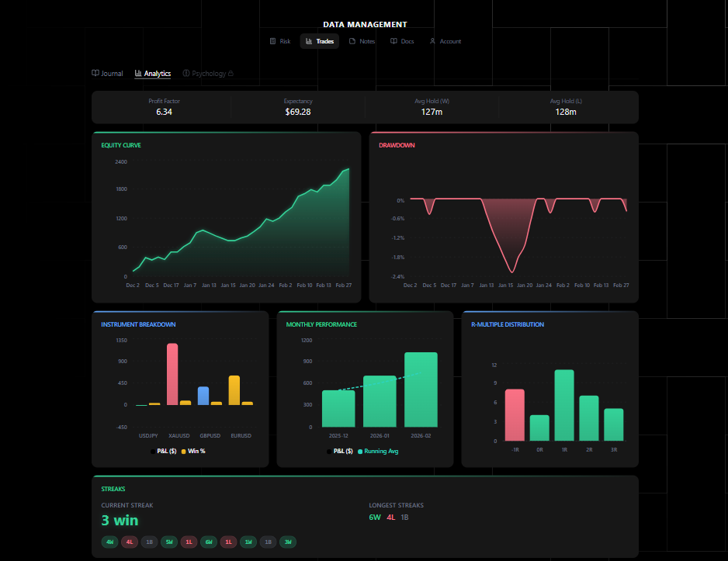Screen dimensions: 728x561
Task: Click the Analytics chart icon
Action: [x=137, y=74]
